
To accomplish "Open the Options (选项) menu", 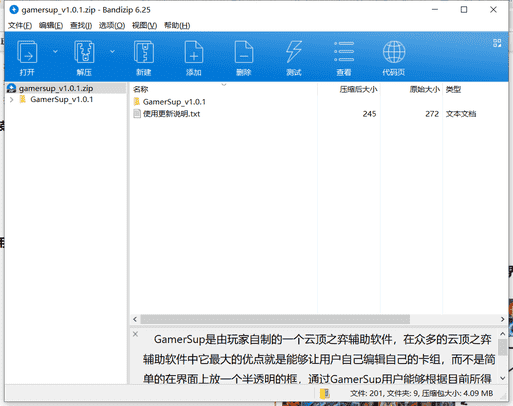I will pyautogui.click(x=112, y=25).
